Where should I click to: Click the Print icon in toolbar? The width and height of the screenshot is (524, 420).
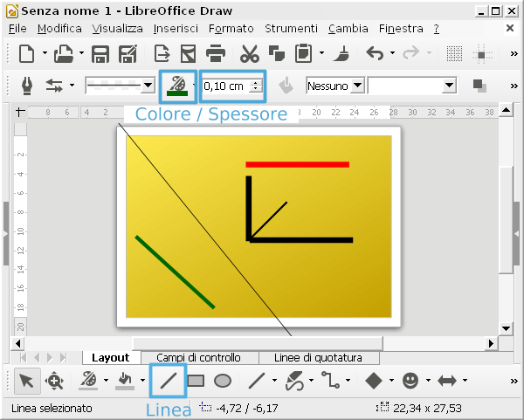(216, 54)
